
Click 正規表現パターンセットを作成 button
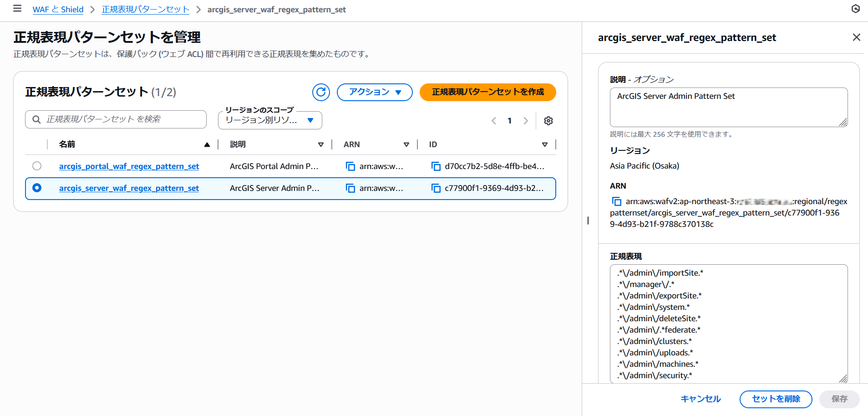coord(487,92)
